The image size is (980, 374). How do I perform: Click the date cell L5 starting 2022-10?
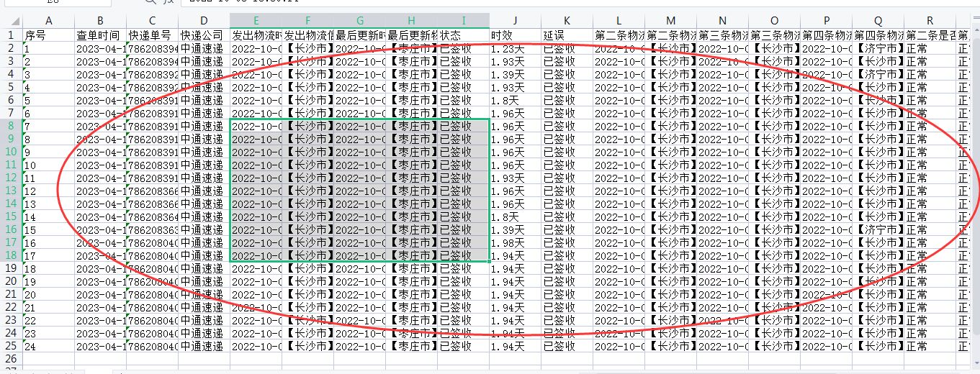pyautogui.click(x=619, y=87)
